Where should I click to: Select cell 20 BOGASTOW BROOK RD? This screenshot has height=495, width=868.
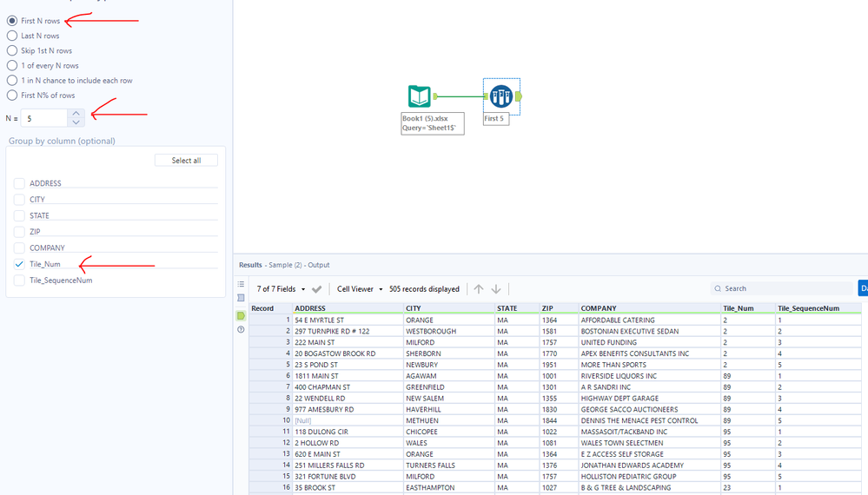[x=348, y=353]
